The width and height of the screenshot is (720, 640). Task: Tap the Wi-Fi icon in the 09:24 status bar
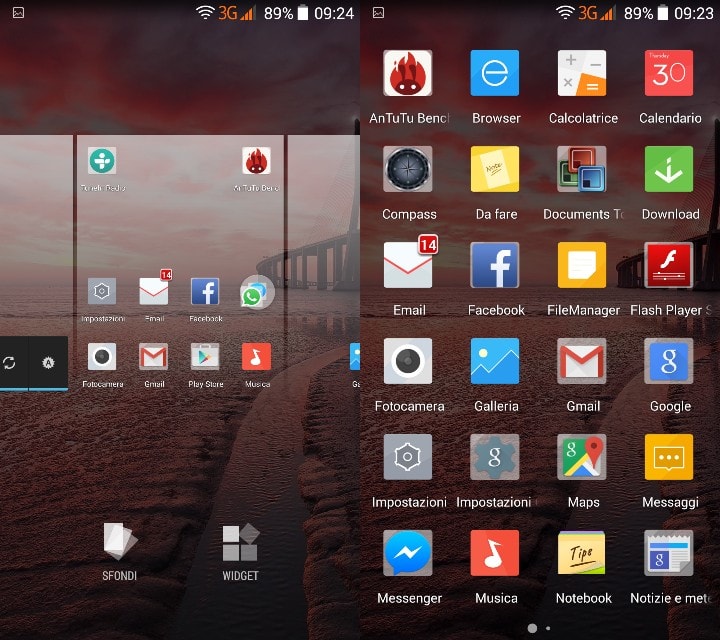tap(204, 12)
